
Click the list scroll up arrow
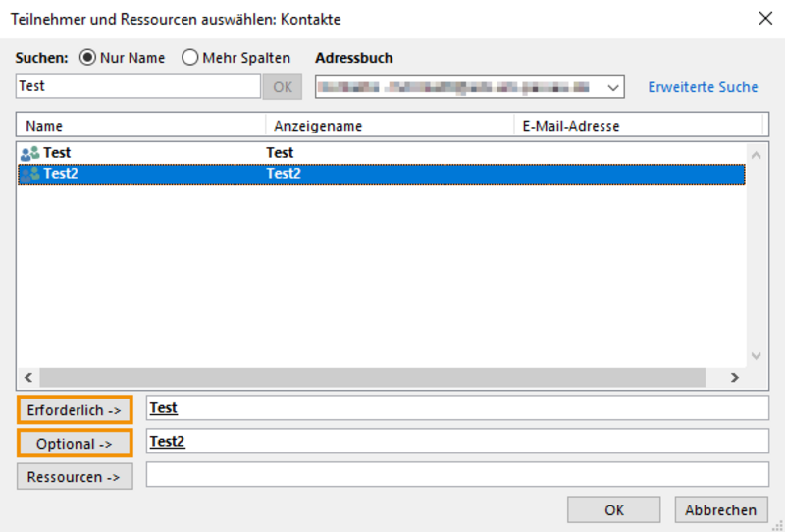click(756, 155)
